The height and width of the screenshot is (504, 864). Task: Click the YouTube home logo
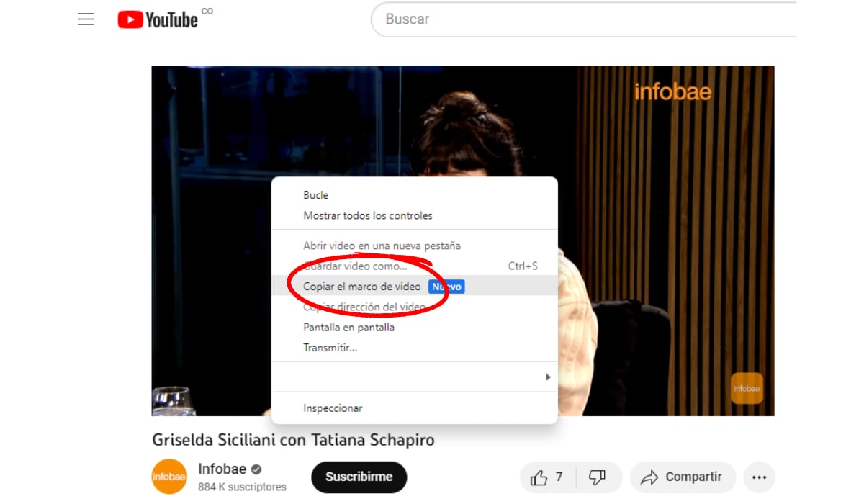click(x=158, y=19)
